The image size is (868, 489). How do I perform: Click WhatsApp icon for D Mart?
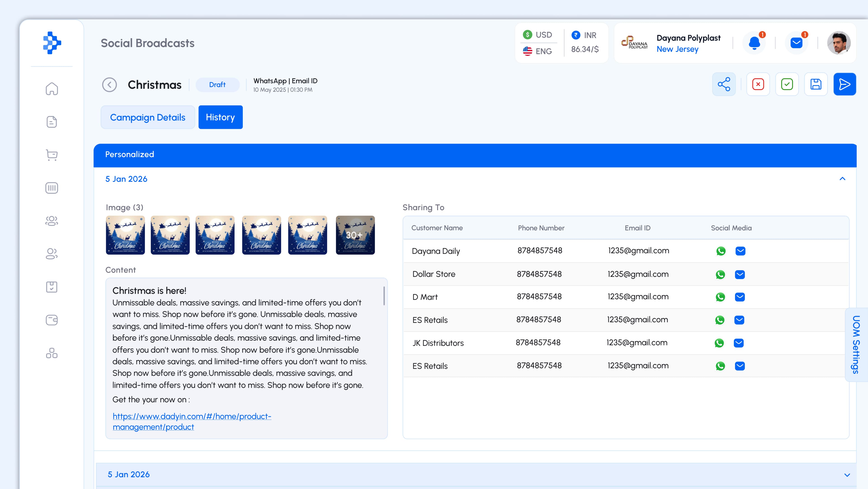pyautogui.click(x=720, y=297)
